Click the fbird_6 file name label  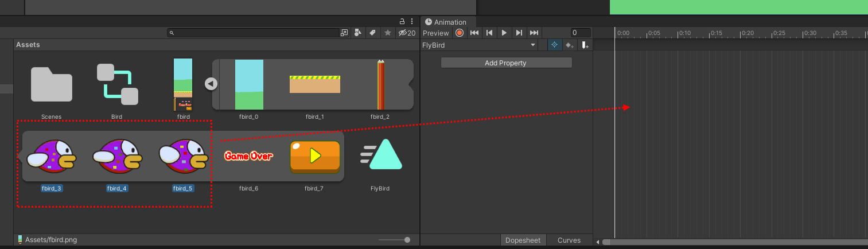coord(248,188)
